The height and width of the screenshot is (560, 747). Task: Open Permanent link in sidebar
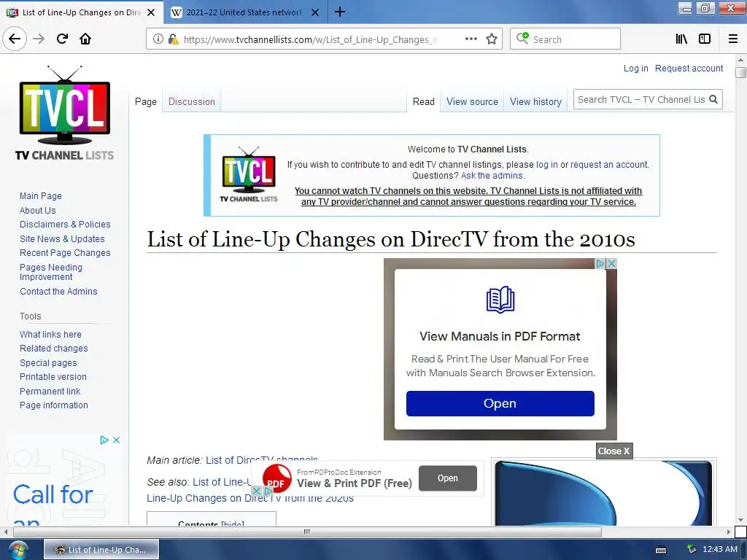[50, 391]
